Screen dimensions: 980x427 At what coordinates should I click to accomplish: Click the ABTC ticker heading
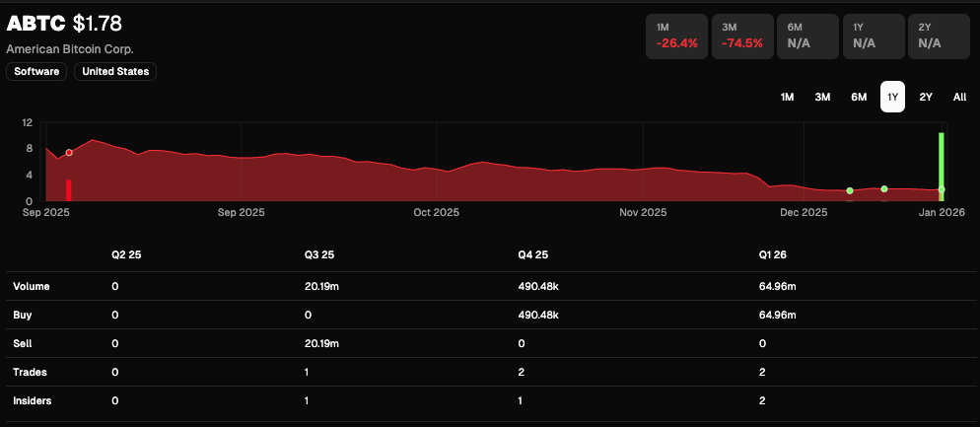click(35, 24)
